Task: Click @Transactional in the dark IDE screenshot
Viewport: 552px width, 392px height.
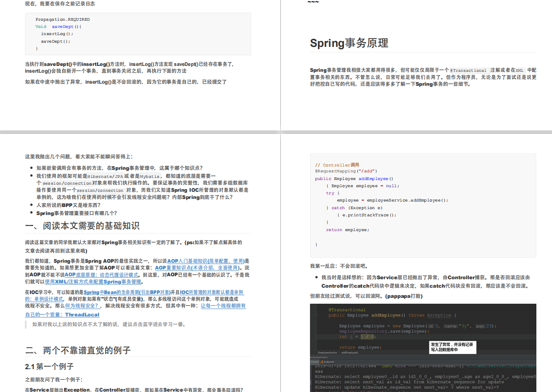Action: coord(347,310)
